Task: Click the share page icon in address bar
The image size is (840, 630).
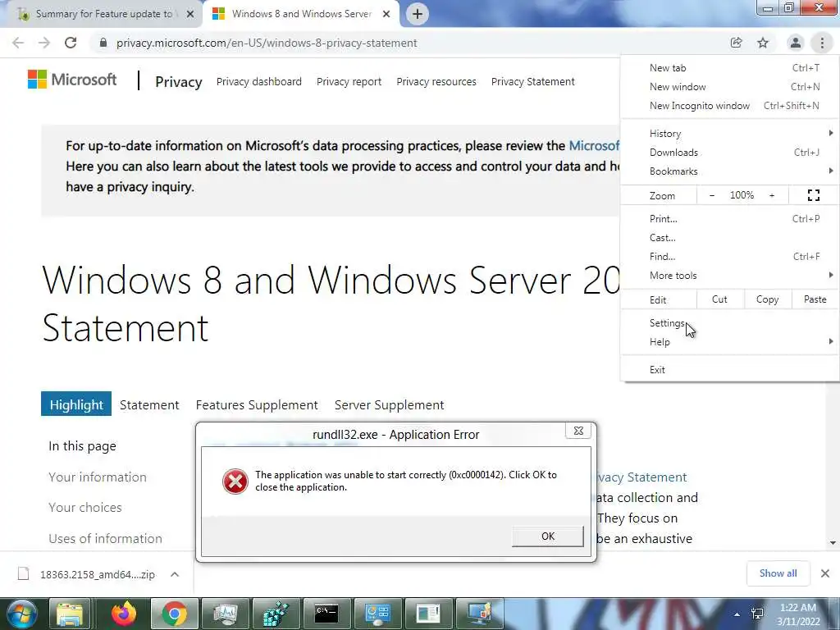Action: point(736,43)
